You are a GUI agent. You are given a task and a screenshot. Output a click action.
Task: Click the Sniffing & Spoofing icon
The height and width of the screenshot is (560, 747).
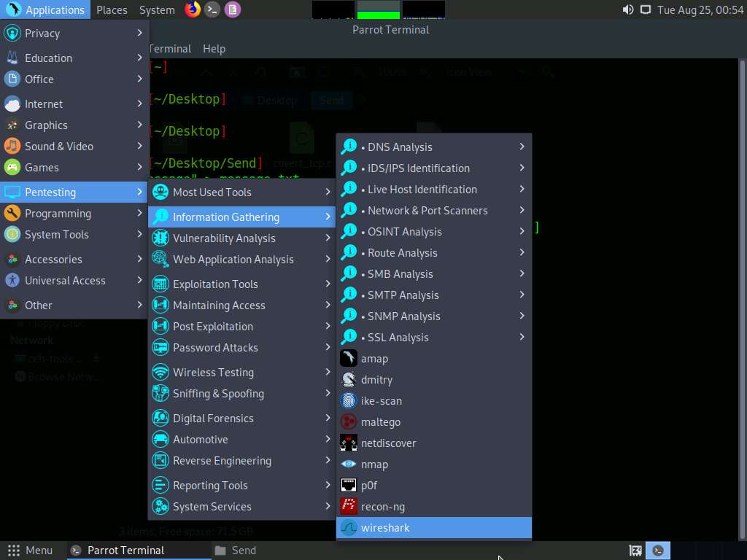click(x=160, y=393)
